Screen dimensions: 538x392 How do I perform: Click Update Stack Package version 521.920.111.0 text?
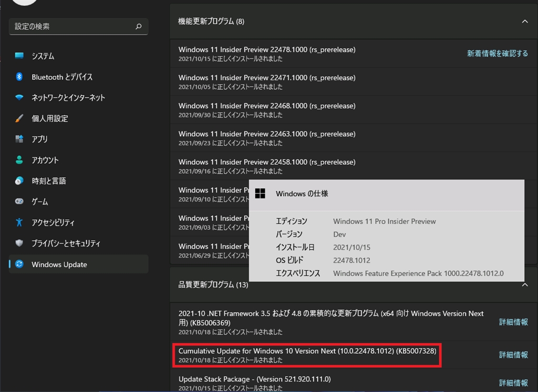255,379
